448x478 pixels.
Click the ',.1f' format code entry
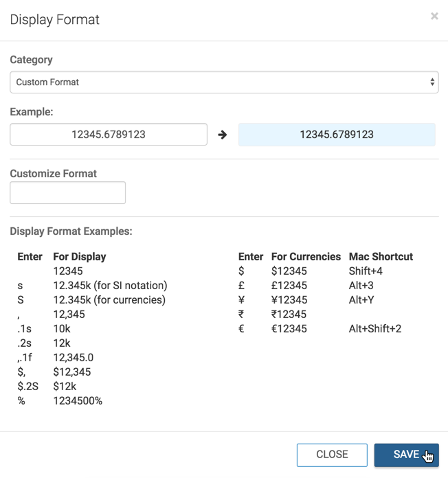coord(25,358)
